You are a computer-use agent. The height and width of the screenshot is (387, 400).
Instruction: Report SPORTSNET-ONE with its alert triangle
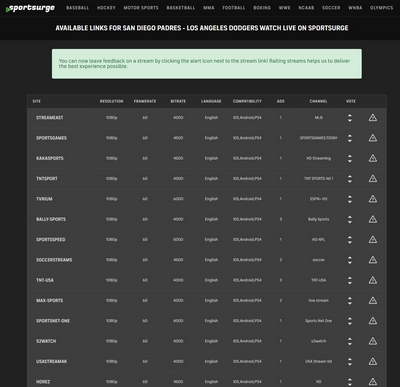coord(373,321)
